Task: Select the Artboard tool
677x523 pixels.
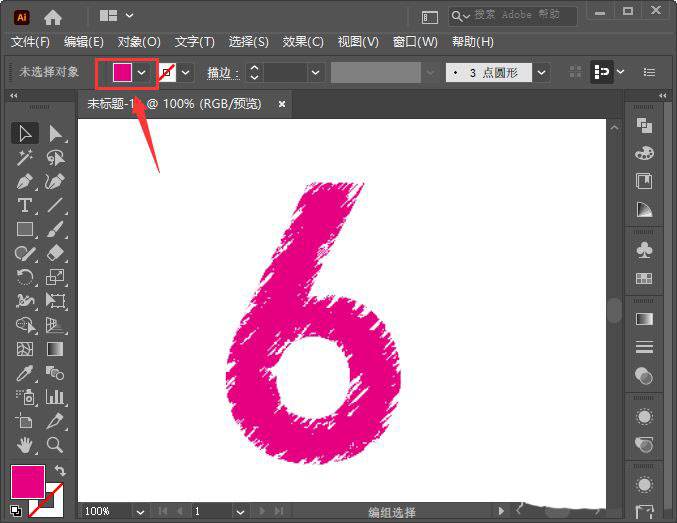Action: click(x=25, y=421)
